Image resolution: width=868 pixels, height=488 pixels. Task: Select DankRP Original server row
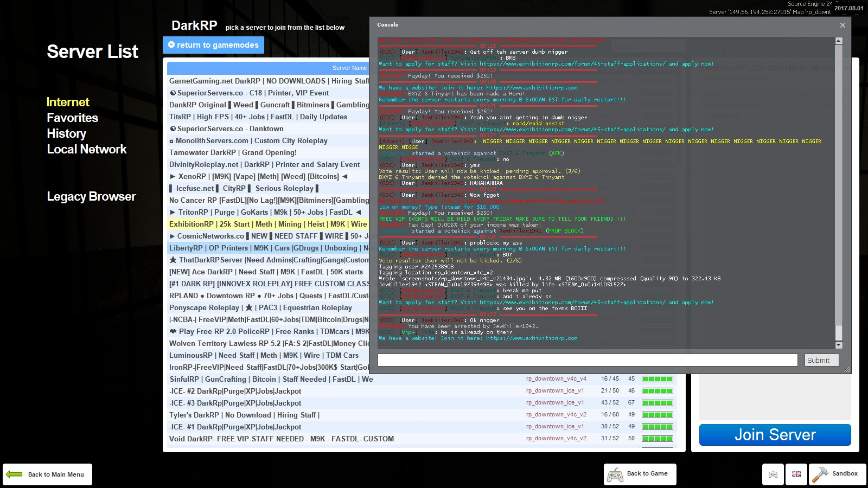coord(268,105)
